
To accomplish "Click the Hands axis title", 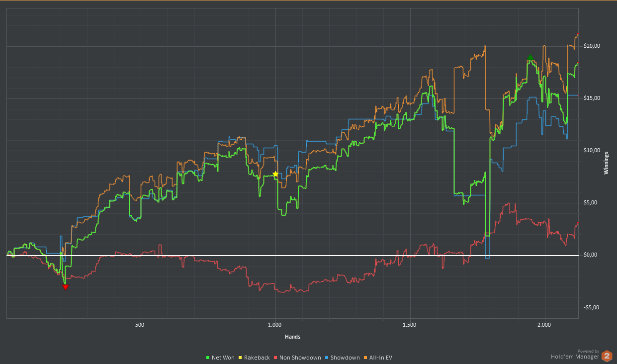I will click(x=292, y=337).
